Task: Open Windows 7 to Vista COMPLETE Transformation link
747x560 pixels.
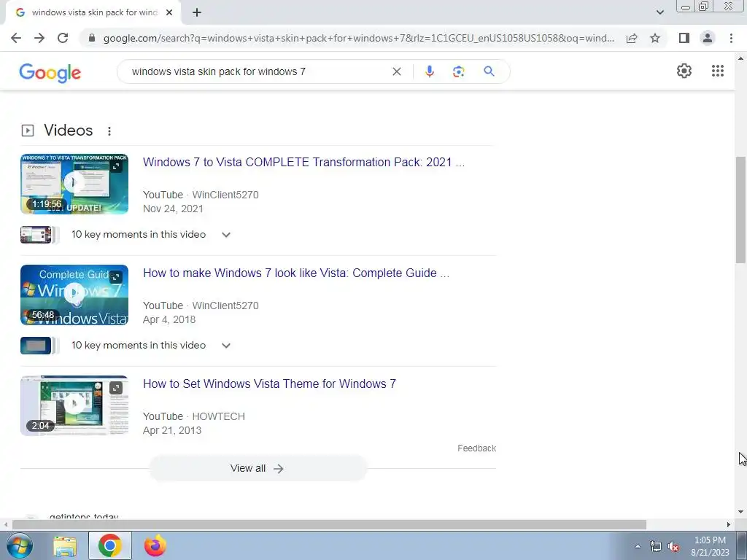Action: point(304,163)
